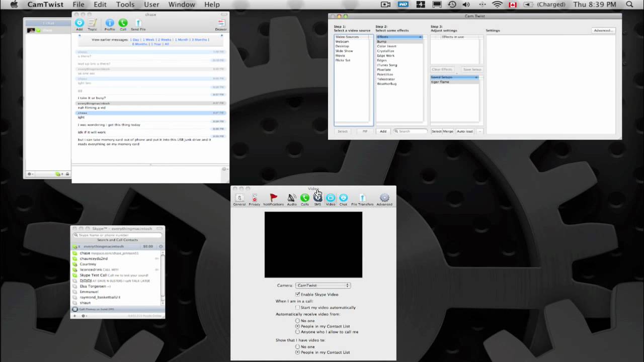Click Search effects field in CamTwist

(410, 131)
